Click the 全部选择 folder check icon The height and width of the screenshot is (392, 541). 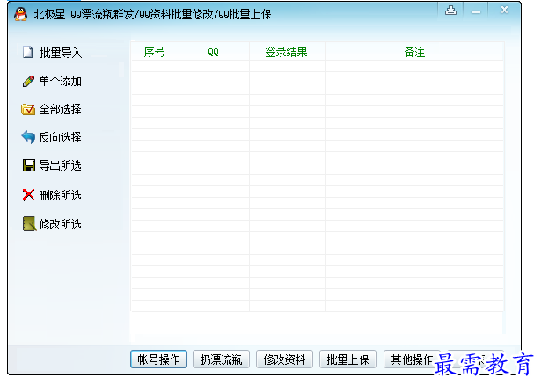[x=28, y=109]
